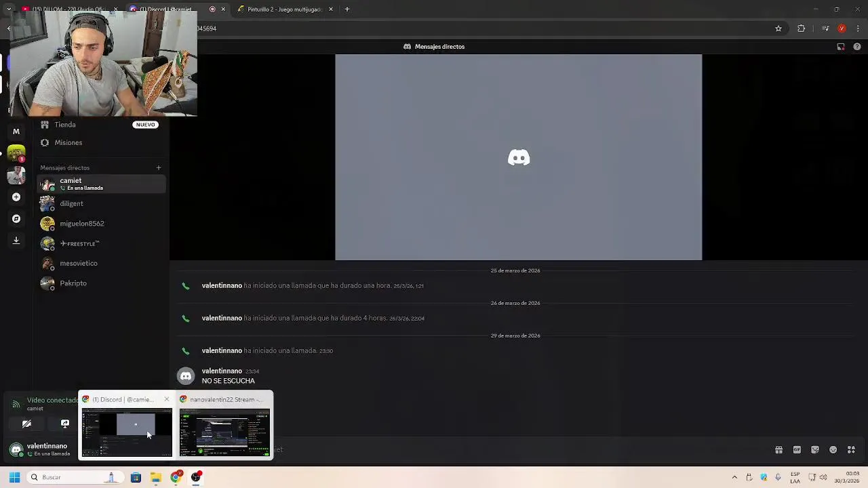The image size is (868, 488).
Task: Open the Tienda store entry
Action: pos(100,125)
